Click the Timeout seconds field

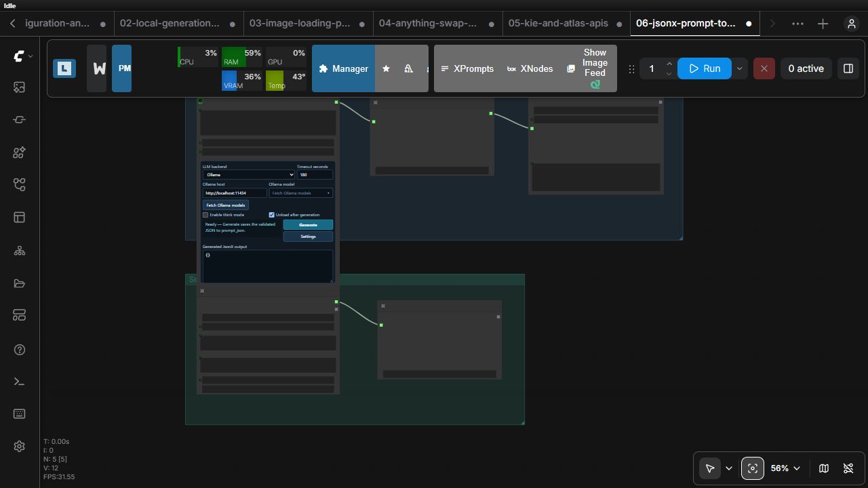point(315,175)
